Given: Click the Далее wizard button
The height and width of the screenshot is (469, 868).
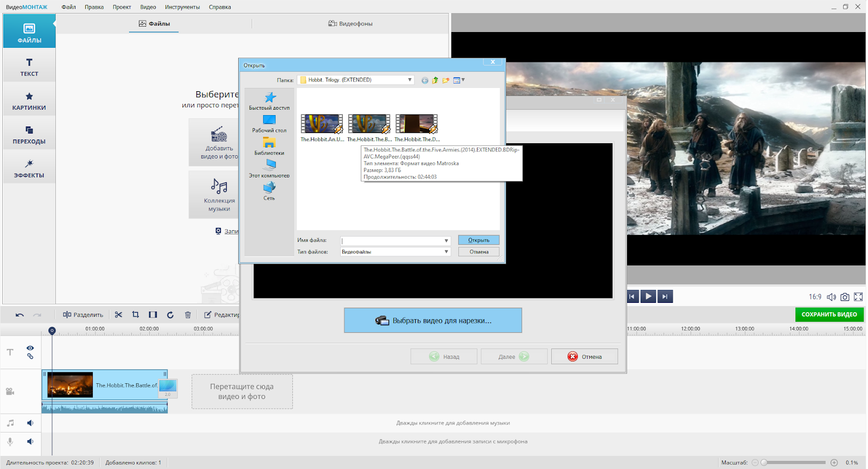Looking at the screenshot, I should pyautogui.click(x=514, y=357).
